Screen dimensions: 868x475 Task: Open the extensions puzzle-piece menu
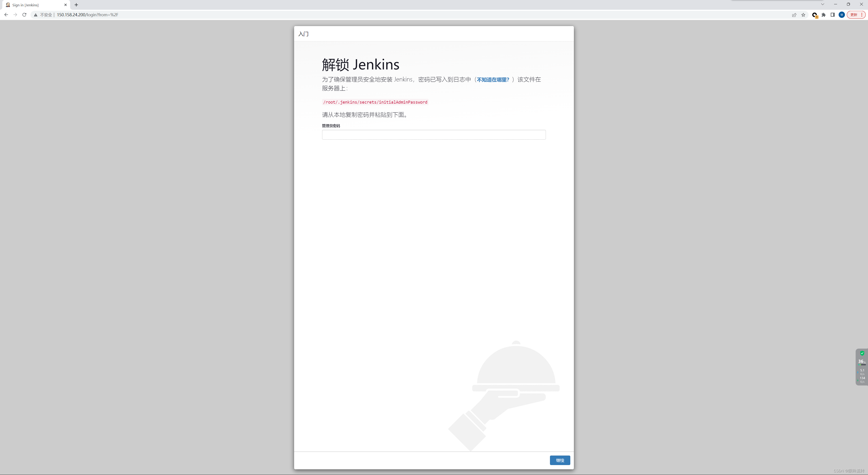coord(823,15)
